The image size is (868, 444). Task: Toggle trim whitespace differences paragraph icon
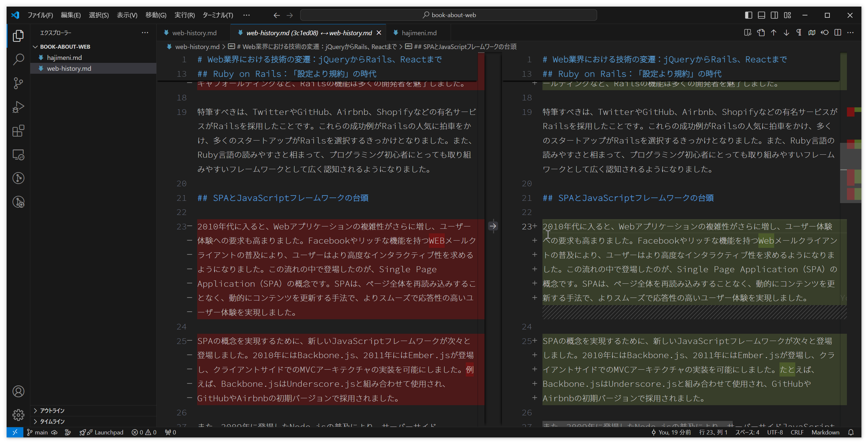coord(799,33)
